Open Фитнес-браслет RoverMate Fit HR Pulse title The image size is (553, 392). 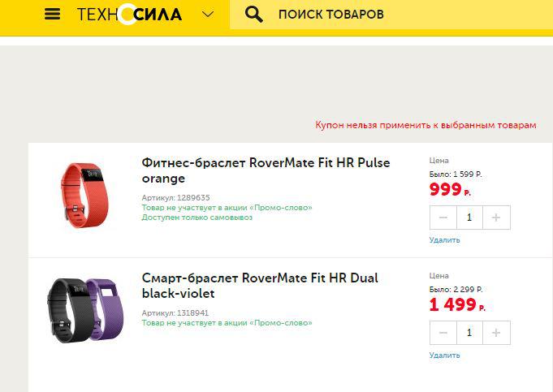[265, 170]
